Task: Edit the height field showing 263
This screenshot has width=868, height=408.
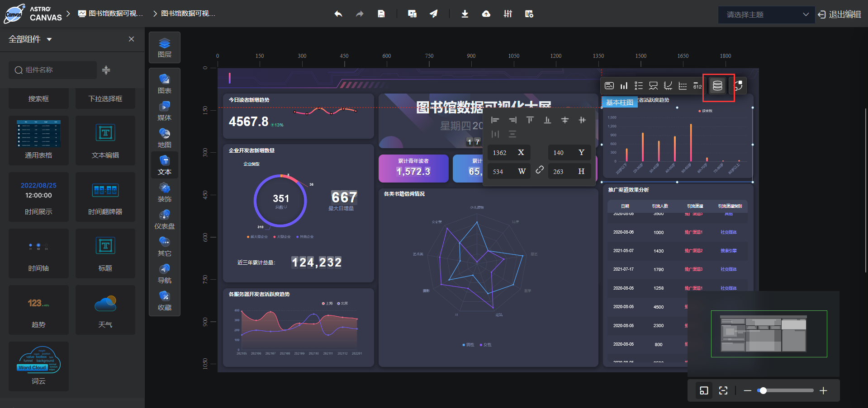Action: (x=569, y=172)
